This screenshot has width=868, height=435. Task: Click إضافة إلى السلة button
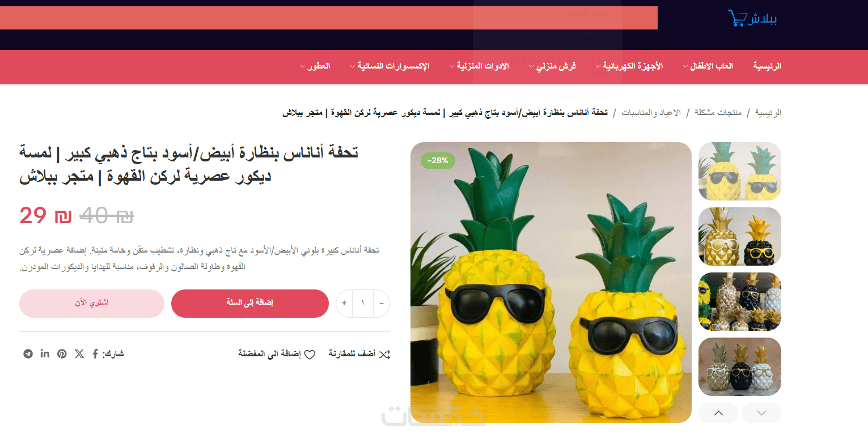pyautogui.click(x=250, y=304)
